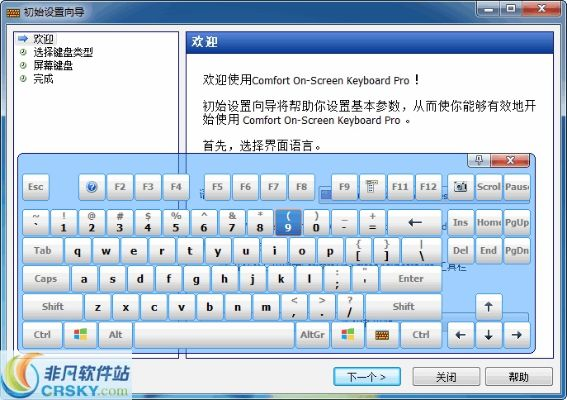The image size is (567, 400).
Task: Click the End key
Action: 489,251
